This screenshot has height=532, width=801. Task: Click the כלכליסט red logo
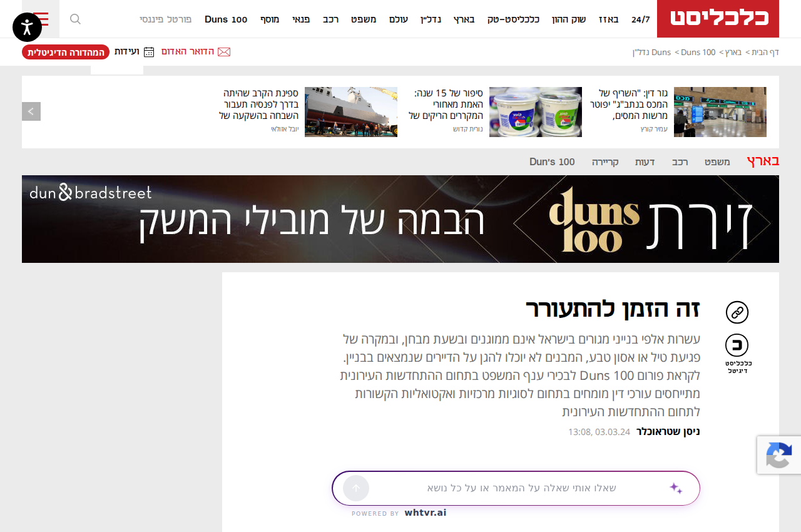(718, 19)
